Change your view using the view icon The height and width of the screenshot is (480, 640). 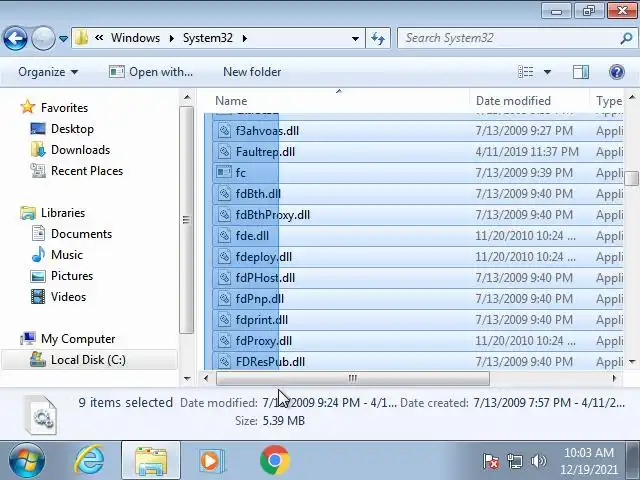(x=525, y=72)
